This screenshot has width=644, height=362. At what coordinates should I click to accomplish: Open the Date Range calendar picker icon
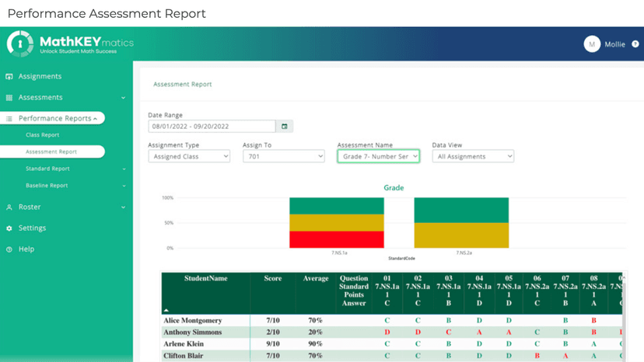tap(285, 127)
